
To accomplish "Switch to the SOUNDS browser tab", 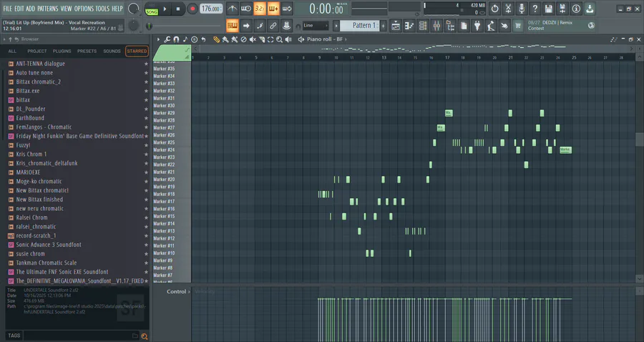I will 112,52.
